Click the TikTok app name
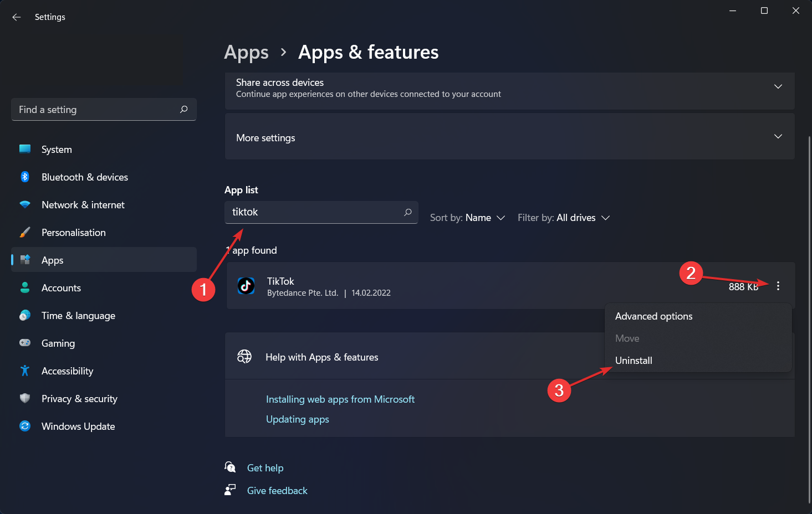The width and height of the screenshot is (812, 514). 280,281
